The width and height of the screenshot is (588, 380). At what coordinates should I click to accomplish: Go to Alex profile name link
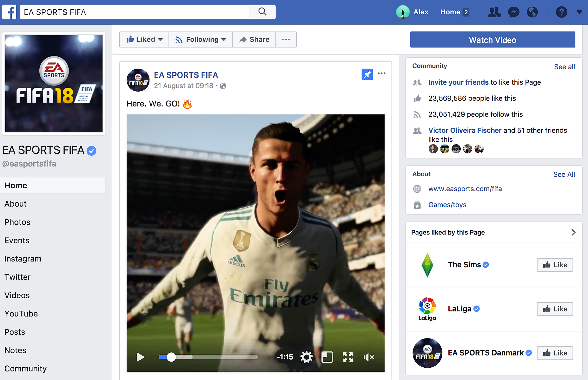(x=421, y=12)
